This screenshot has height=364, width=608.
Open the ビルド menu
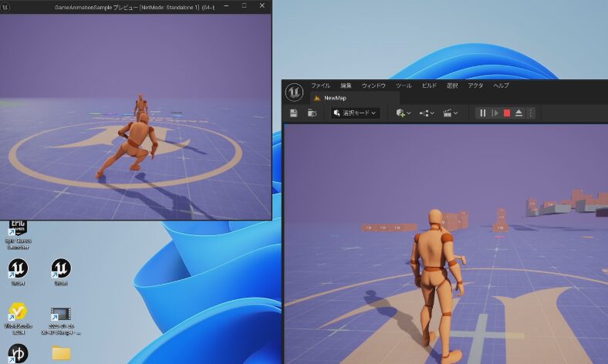429,86
